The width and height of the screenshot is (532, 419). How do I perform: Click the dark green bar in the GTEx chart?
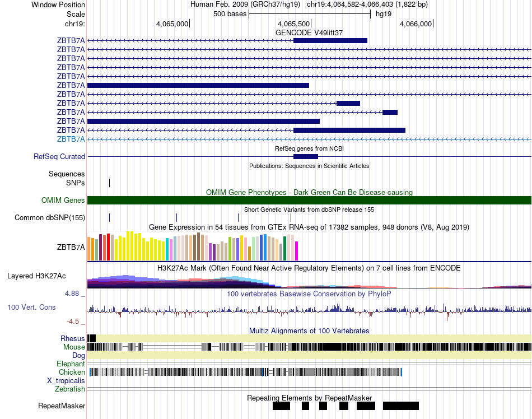pos(284,248)
